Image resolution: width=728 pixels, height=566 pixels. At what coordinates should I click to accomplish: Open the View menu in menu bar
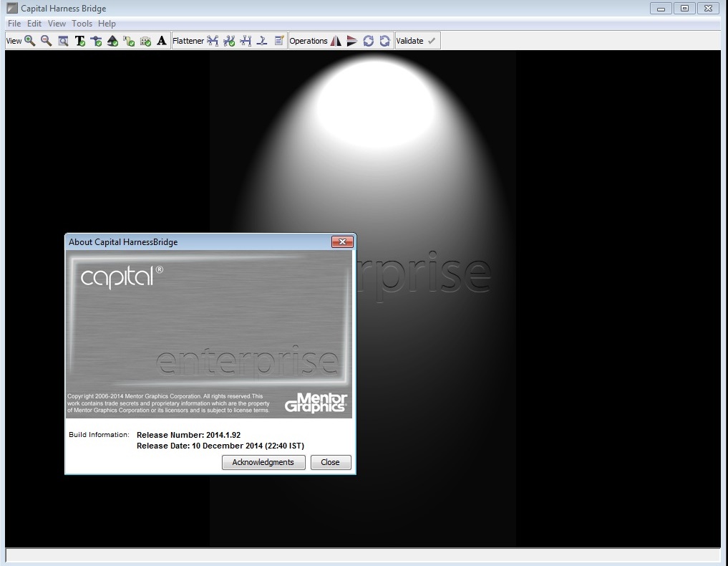point(57,23)
